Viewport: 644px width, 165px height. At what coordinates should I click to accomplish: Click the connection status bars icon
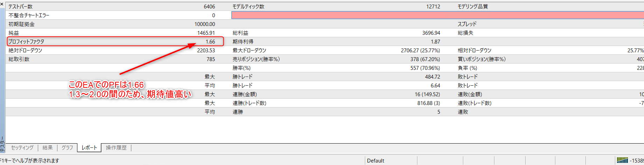coord(622,160)
